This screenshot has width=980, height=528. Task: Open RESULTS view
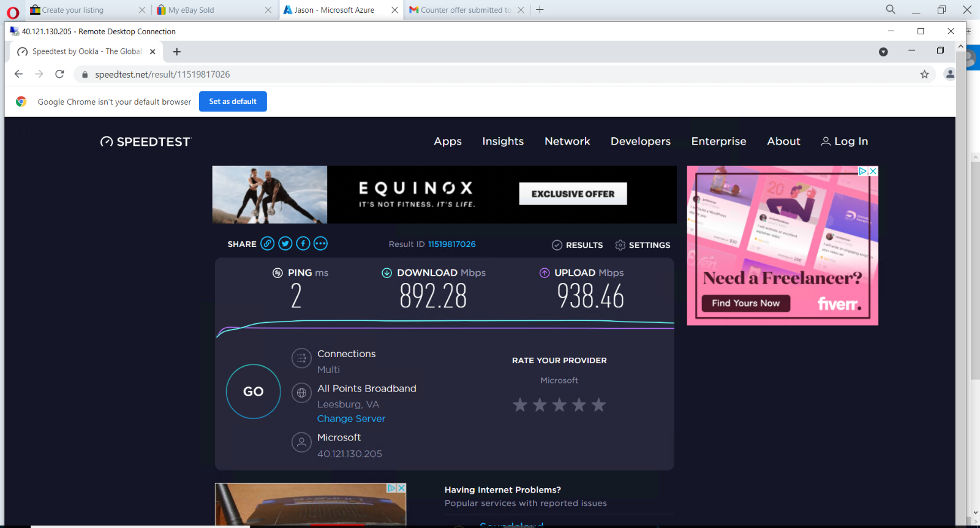577,245
